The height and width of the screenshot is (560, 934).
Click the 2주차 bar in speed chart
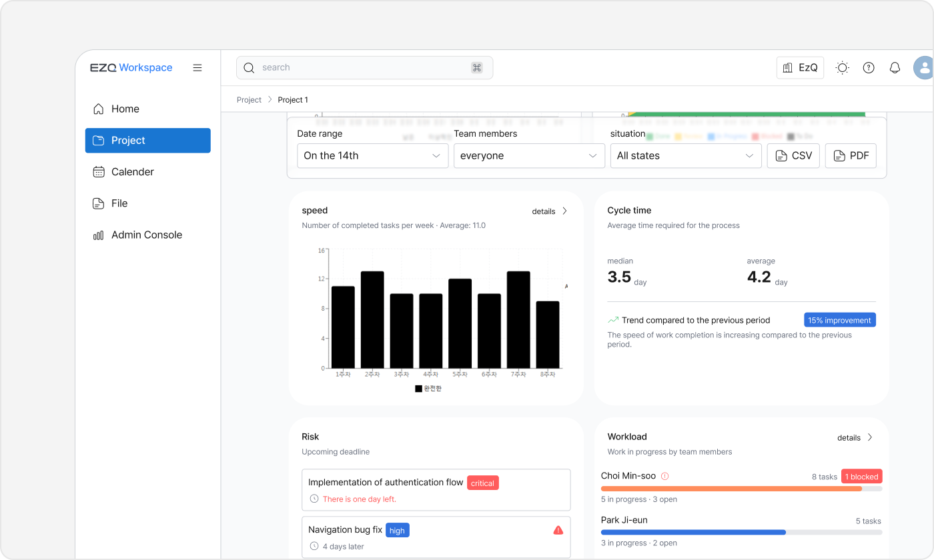pos(372,319)
